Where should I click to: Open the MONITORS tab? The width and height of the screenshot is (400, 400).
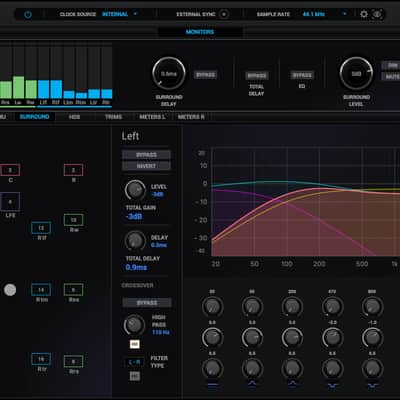[x=200, y=32]
